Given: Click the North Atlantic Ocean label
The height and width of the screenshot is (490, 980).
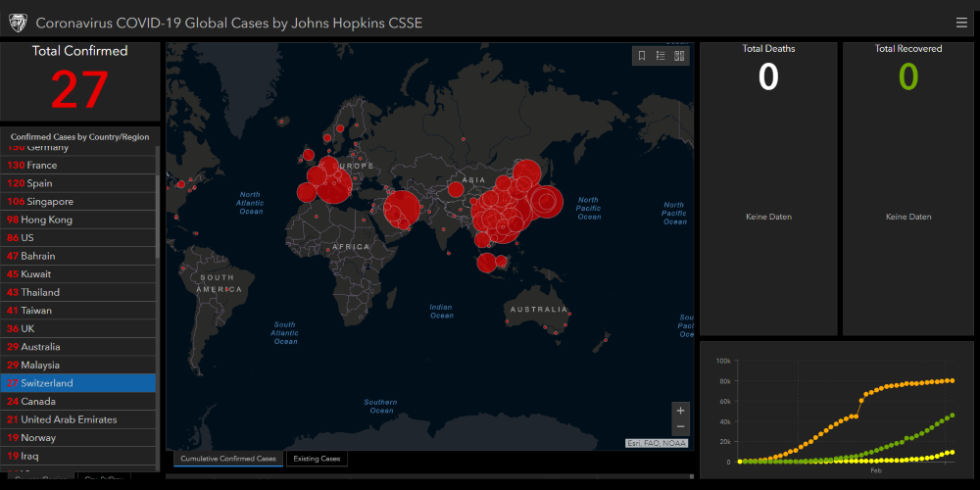Looking at the screenshot, I should point(250,203).
